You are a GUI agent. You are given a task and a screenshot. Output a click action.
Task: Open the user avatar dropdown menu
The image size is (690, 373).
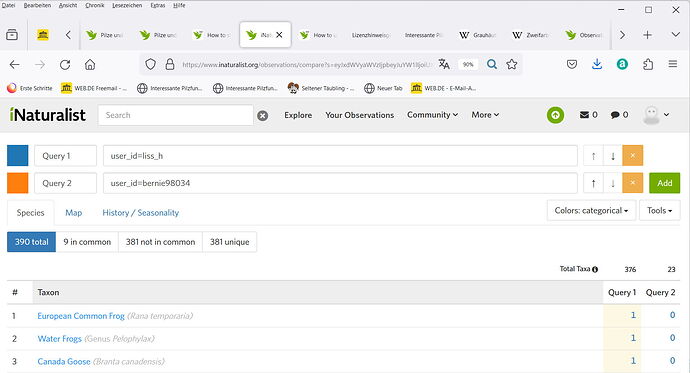click(x=656, y=115)
